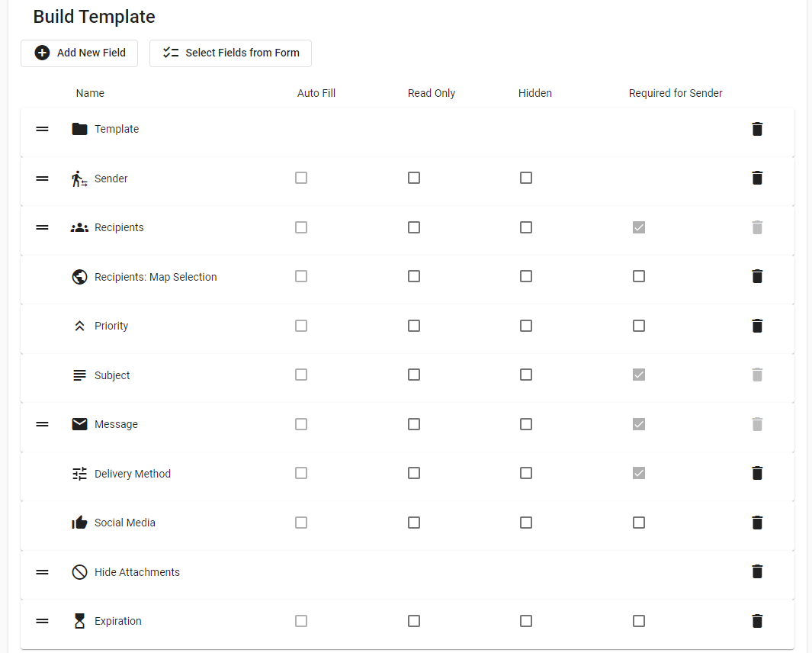Delete the Template row with trash icon
The width and height of the screenshot is (812, 653).
coord(757,128)
